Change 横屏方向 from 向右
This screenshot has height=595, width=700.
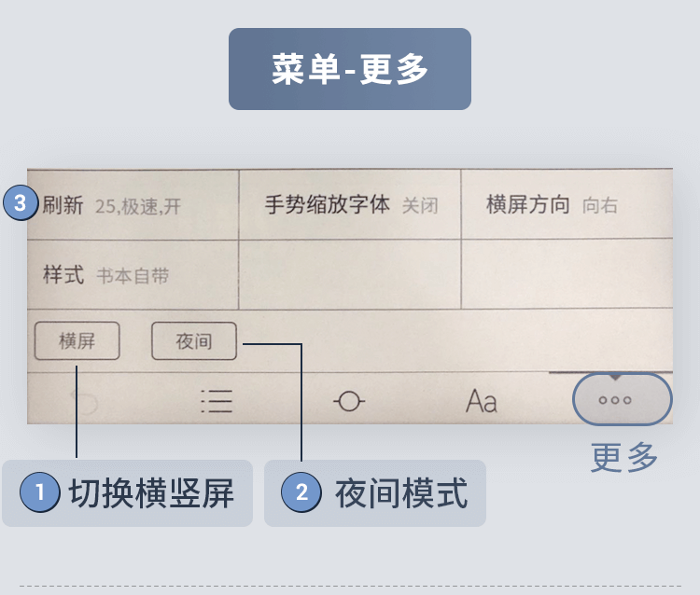coord(567,204)
